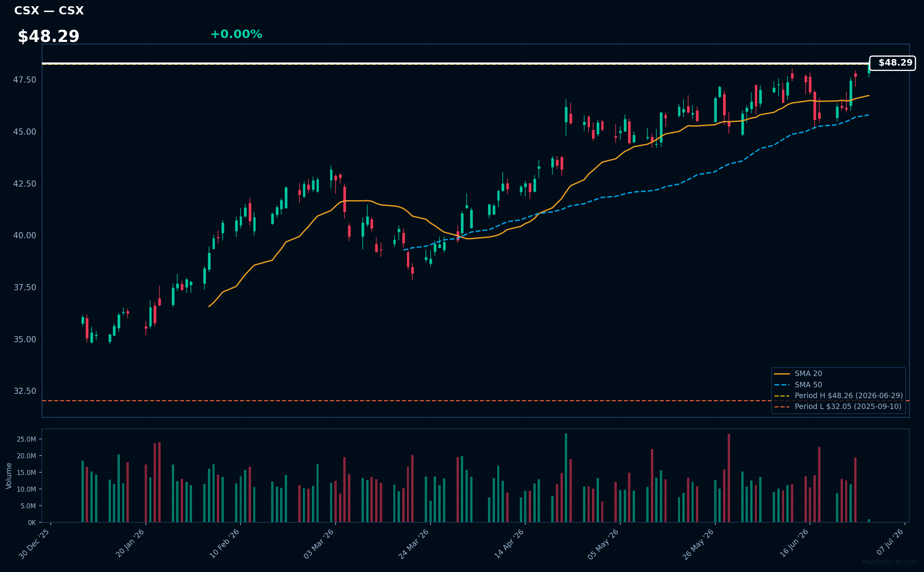
Task: Click the 0K volume axis label
Action: [32, 523]
